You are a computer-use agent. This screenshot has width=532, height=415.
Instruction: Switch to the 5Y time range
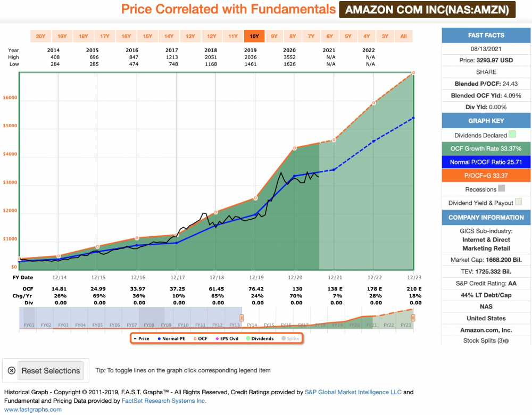(x=348, y=36)
